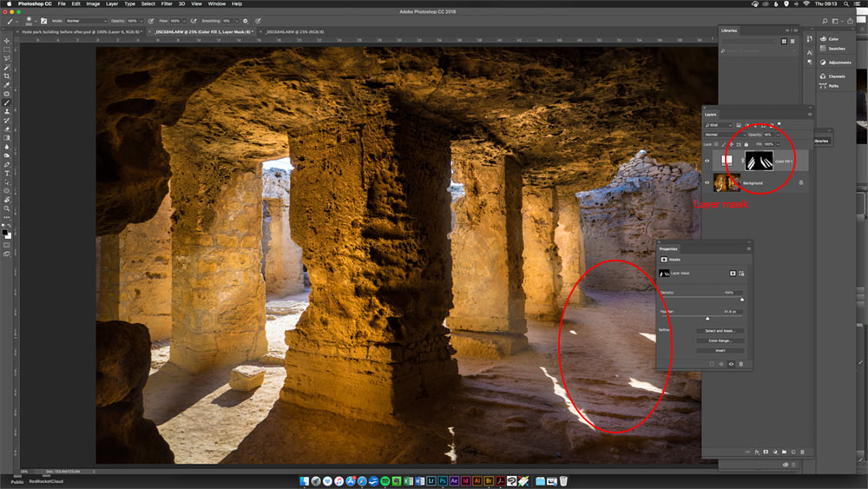Image resolution: width=868 pixels, height=489 pixels.
Task: Switch to Hyde park building document tab
Action: [x=82, y=32]
